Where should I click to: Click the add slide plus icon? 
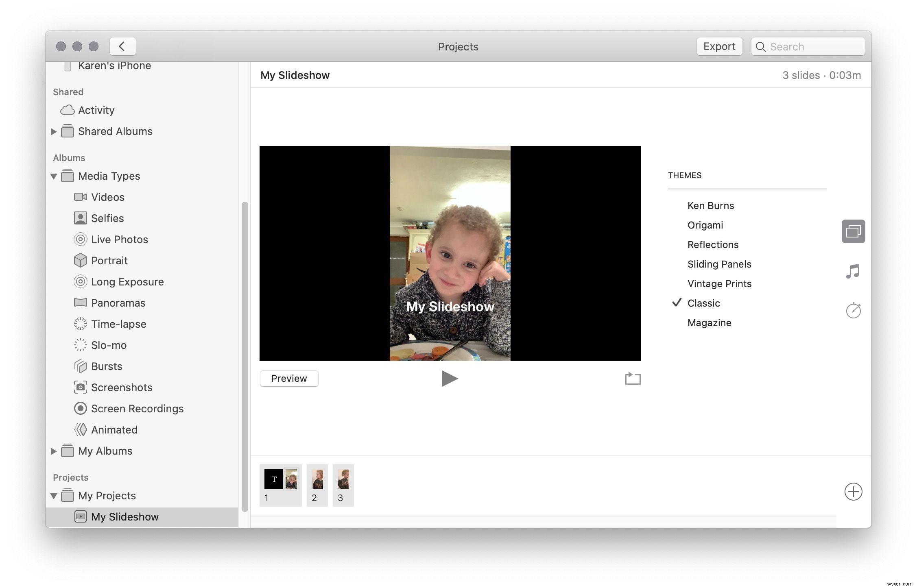tap(854, 491)
